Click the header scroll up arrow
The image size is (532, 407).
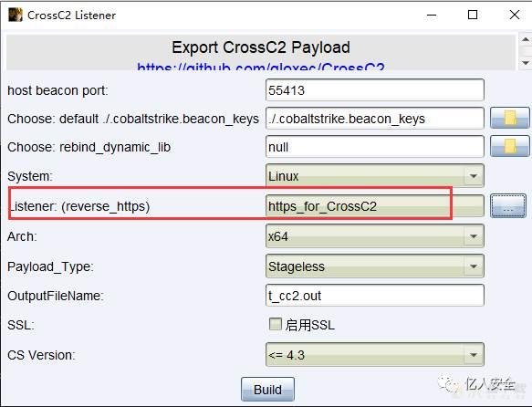point(526,39)
